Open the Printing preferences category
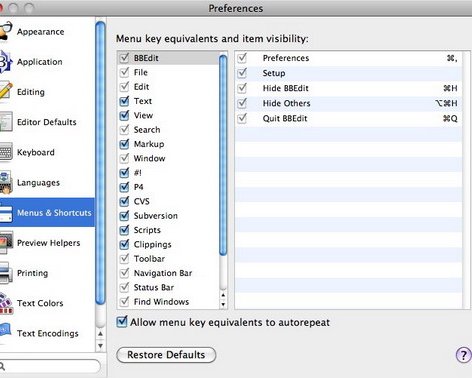 click(32, 273)
